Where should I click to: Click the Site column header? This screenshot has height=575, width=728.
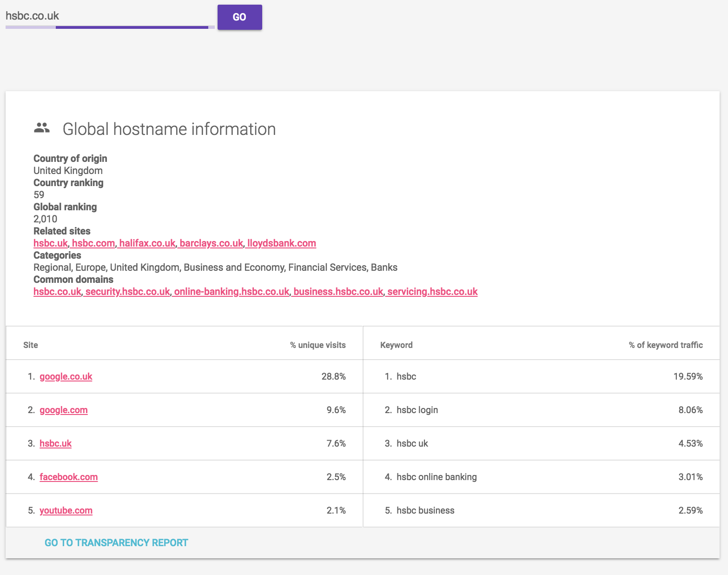(31, 345)
